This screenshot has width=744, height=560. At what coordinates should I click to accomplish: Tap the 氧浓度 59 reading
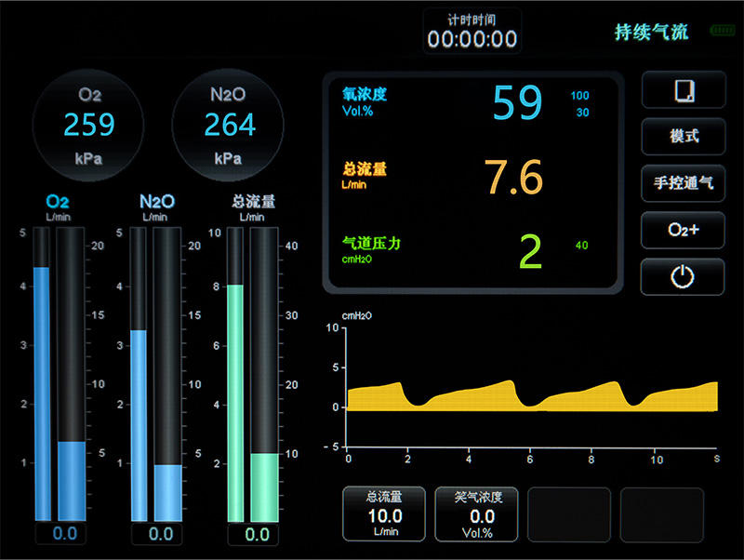tap(472, 102)
